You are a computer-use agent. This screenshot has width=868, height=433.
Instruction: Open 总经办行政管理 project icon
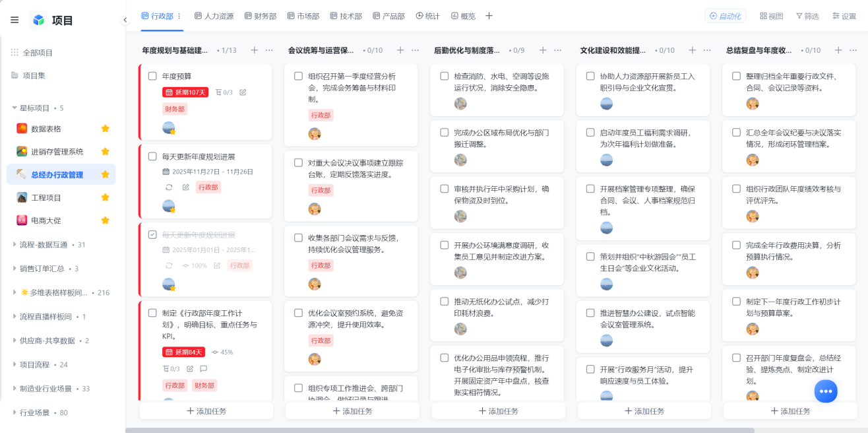(x=22, y=174)
